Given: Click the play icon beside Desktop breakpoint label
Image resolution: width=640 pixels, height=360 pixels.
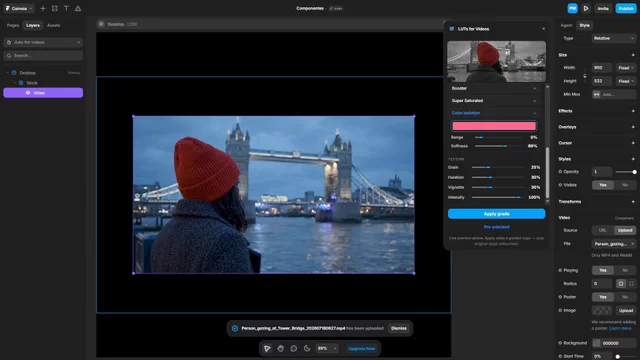Looking at the screenshot, I should [101, 24].
